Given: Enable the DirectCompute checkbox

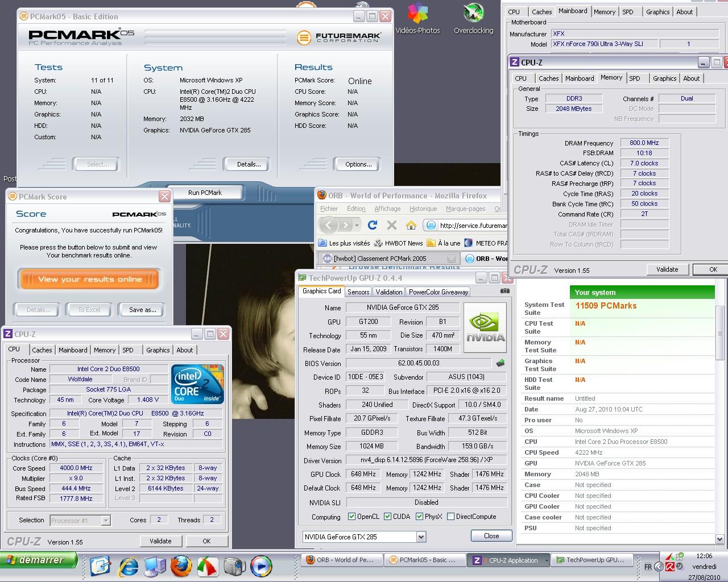Looking at the screenshot, I should click(x=450, y=517).
